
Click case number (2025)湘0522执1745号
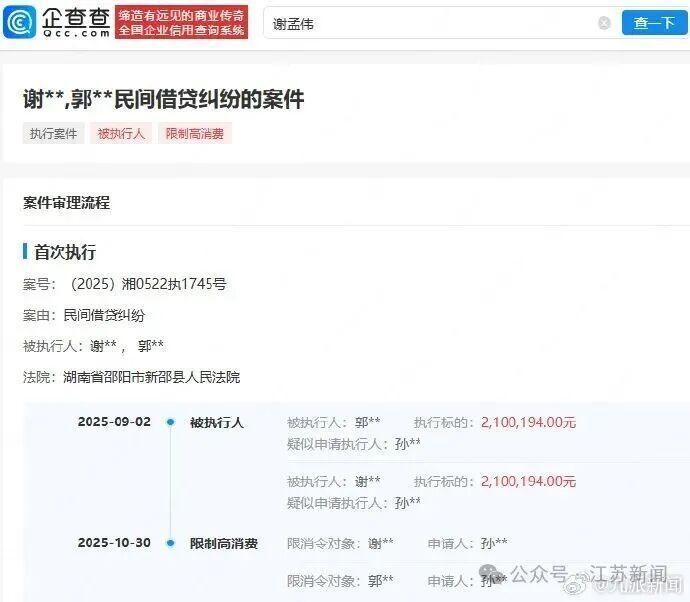tap(147, 284)
